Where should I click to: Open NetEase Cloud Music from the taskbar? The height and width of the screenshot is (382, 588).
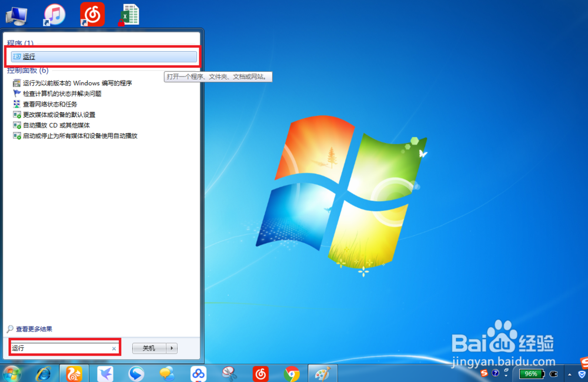[260, 374]
